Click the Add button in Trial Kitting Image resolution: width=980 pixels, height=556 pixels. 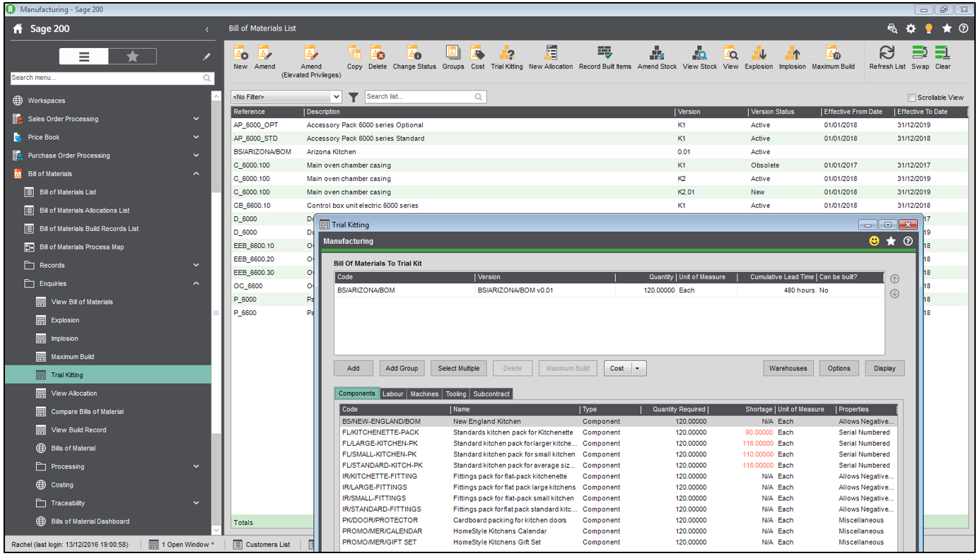(354, 368)
